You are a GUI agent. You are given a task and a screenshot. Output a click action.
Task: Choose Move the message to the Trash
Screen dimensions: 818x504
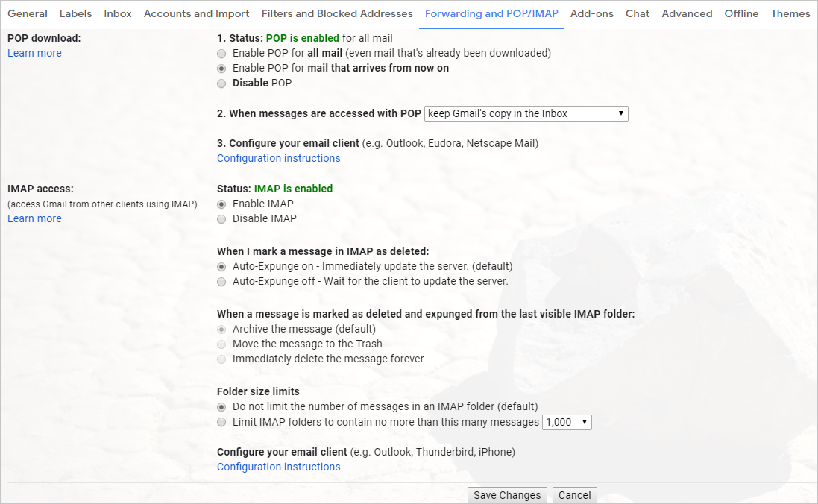click(x=221, y=344)
